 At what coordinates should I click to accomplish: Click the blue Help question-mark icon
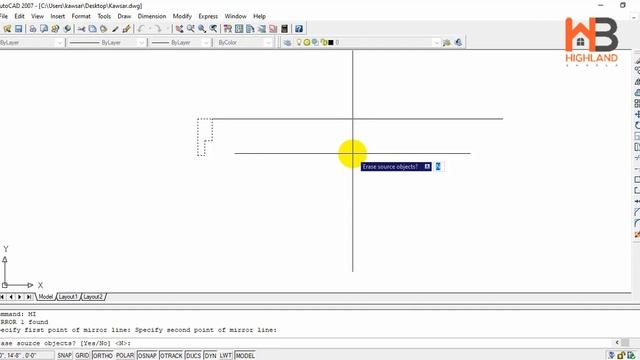click(x=299, y=29)
